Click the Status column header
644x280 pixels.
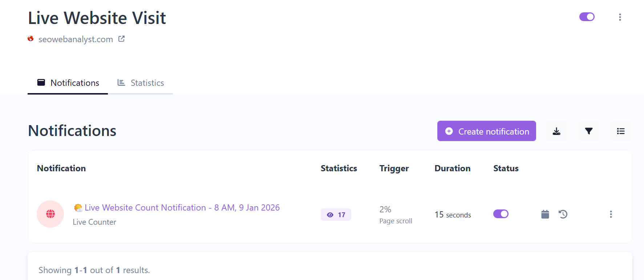(x=506, y=168)
